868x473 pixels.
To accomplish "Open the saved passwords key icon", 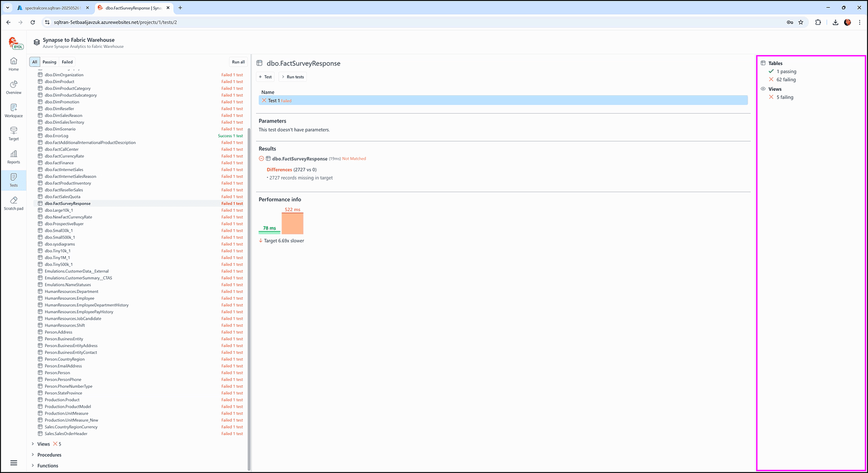I will click(x=789, y=22).
